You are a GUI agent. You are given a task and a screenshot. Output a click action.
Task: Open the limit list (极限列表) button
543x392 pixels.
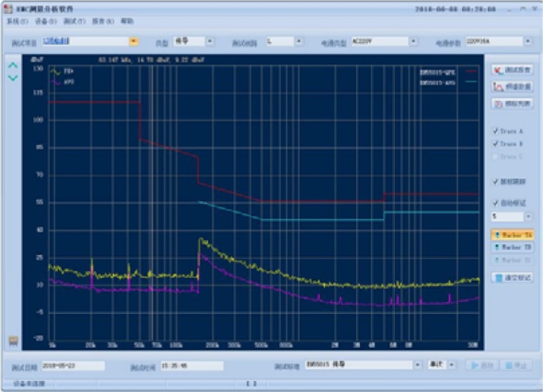(x=512, y=104)
